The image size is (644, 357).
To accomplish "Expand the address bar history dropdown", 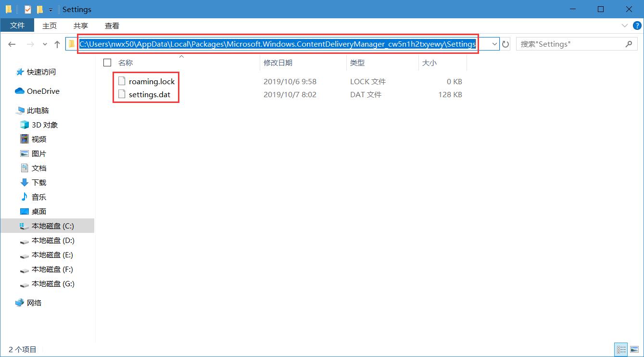I will tap(494, 44).
